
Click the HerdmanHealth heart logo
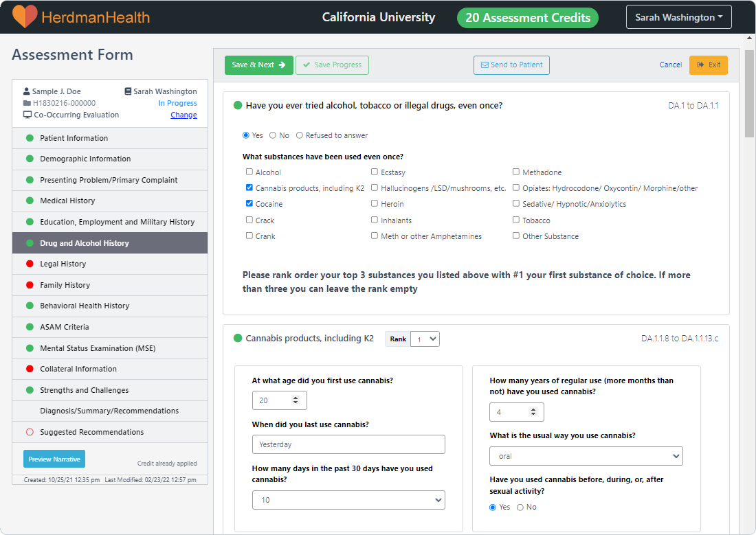point(25,16)
